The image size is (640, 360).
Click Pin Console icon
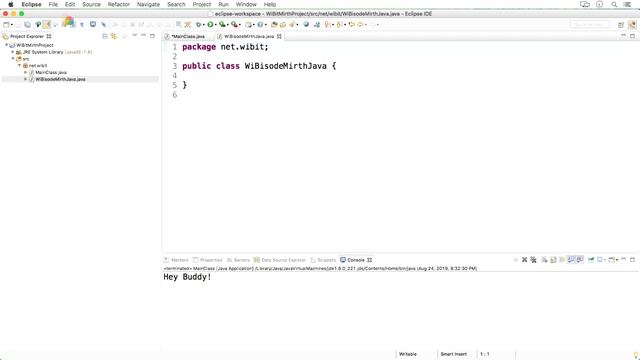point(591,260)
